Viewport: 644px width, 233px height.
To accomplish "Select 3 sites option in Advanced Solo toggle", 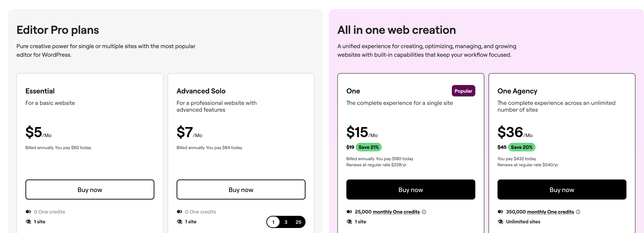I will point(286,222).
